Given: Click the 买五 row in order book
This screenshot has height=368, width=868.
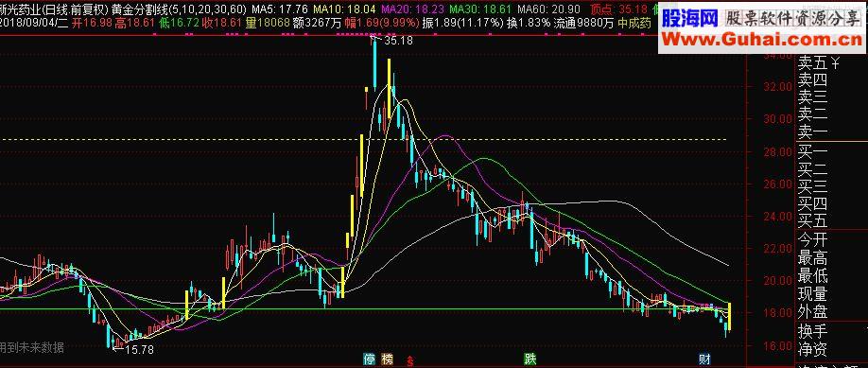Looking at the screenshot, I should click(812, 220).
